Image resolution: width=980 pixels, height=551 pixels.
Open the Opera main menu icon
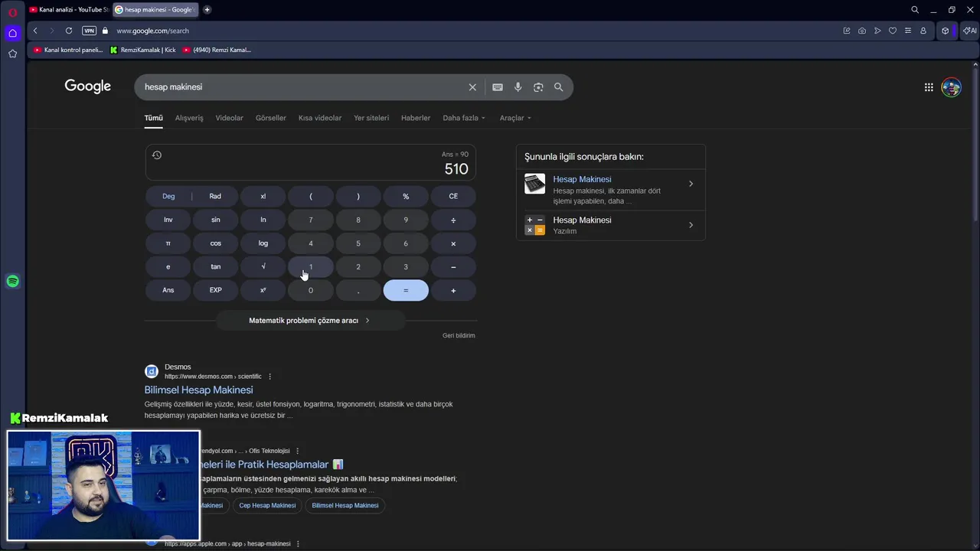tap(12, 12)
